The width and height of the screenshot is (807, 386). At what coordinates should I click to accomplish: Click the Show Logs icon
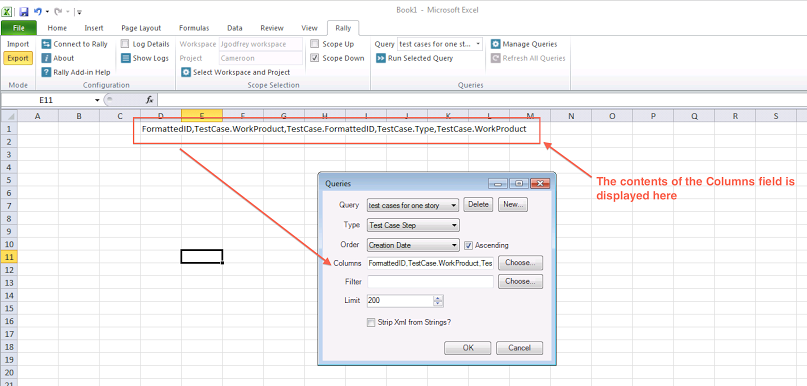tap(126, 58)
